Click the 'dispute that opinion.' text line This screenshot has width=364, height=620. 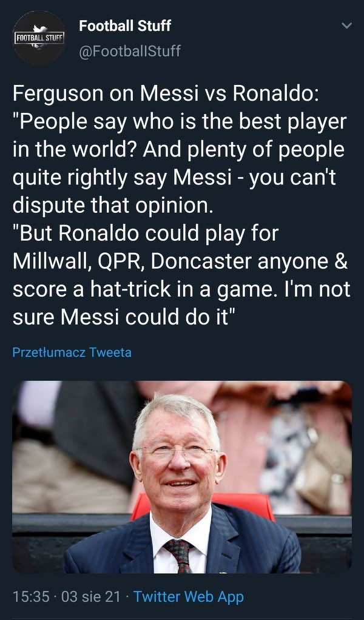[113, 206]
